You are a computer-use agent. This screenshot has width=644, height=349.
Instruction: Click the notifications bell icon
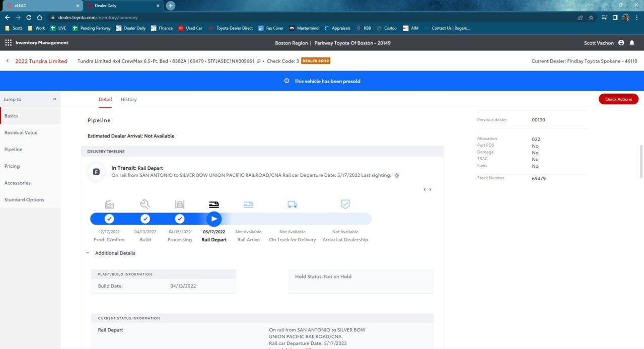tap(632, 43)
